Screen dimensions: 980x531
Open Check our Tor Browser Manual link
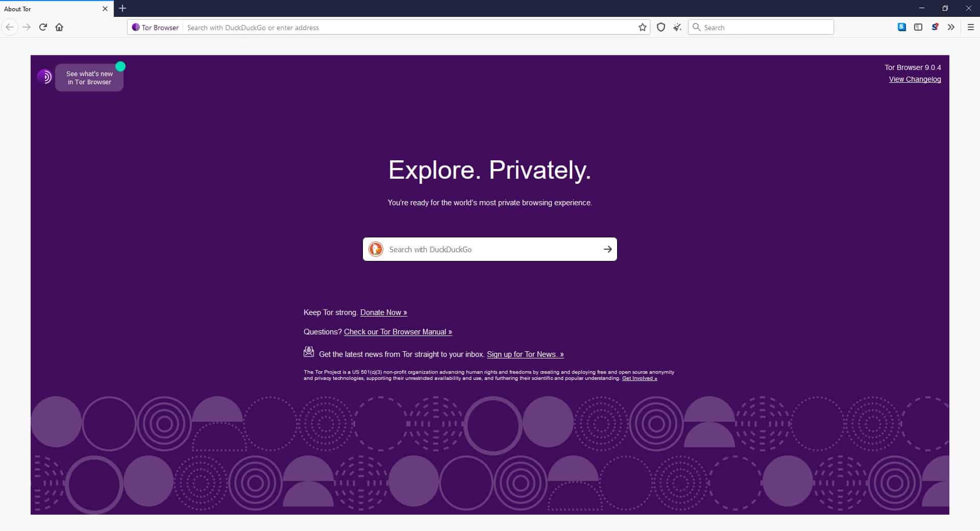[x=398, y=332]
